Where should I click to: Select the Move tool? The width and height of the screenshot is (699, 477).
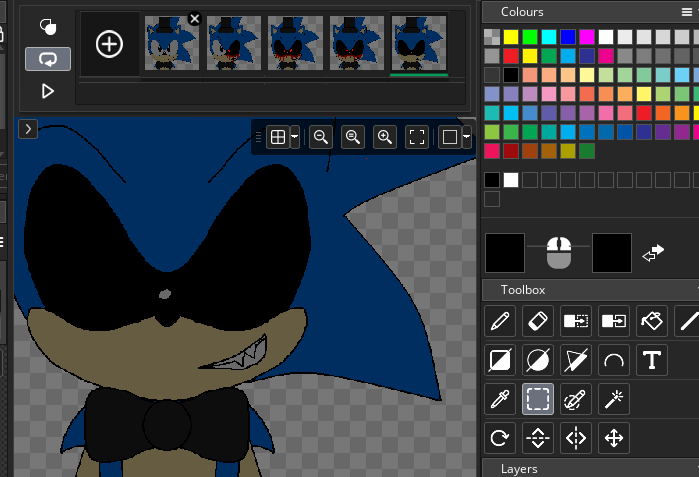tap(614, 438)
